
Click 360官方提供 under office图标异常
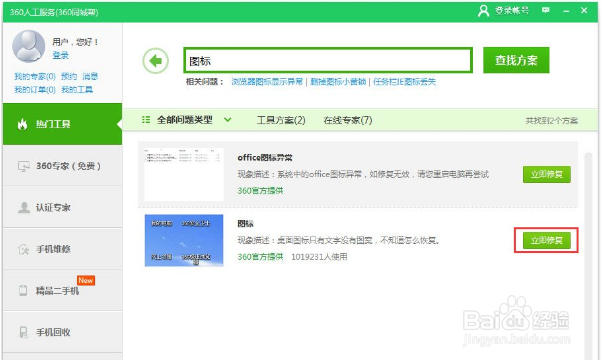tap(260, 191)
